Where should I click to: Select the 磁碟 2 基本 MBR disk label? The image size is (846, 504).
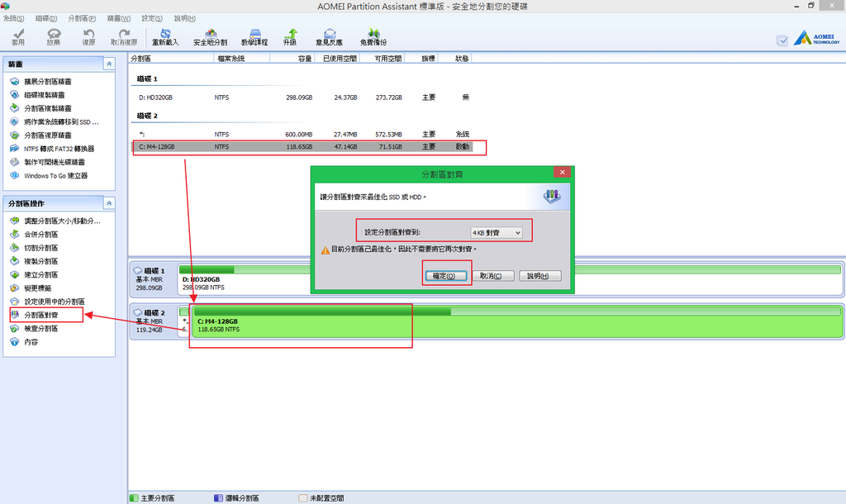coord(153,321)
